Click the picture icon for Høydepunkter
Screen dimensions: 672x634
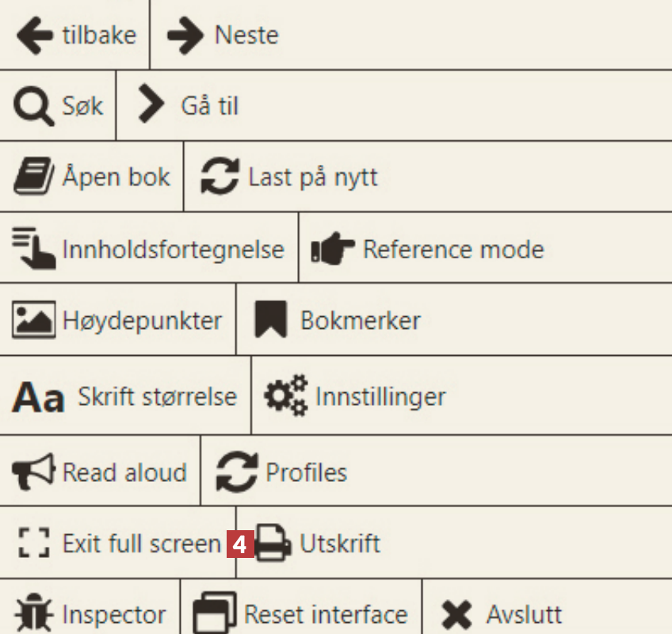[x=34, y=321]
